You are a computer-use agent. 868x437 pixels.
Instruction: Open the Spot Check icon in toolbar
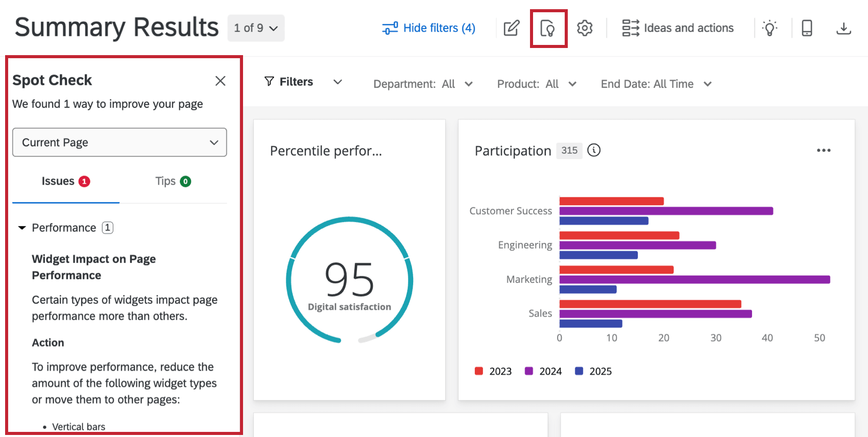coord(548,28)
